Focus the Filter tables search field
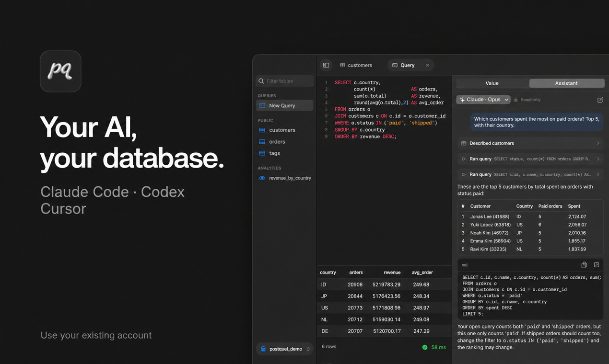This screenshot has width=609, height=364. (285, 81)
